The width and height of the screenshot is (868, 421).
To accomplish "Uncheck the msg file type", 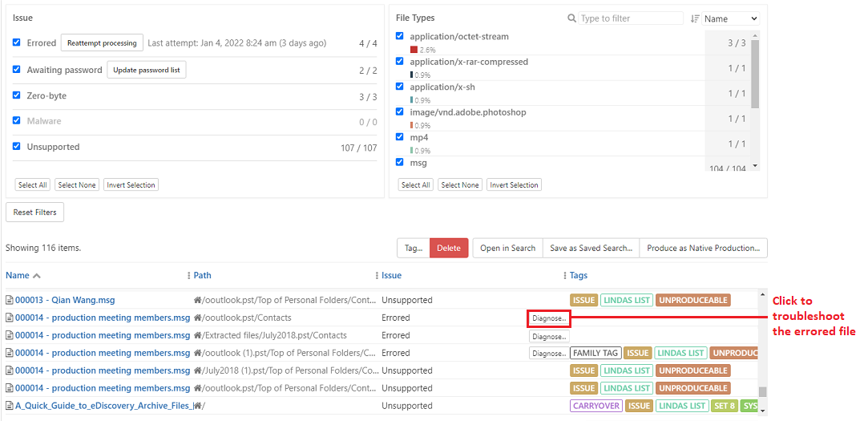I will (x=400, y=162).
